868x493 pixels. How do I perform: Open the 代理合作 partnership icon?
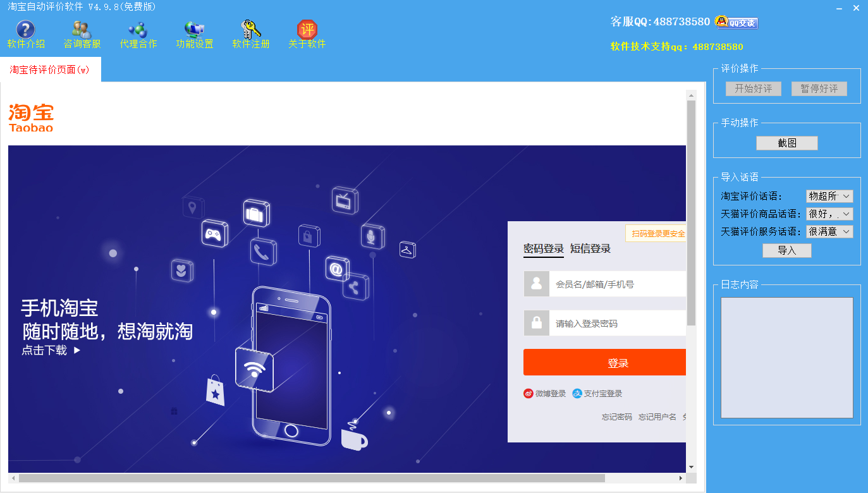[x=138, y=30]
